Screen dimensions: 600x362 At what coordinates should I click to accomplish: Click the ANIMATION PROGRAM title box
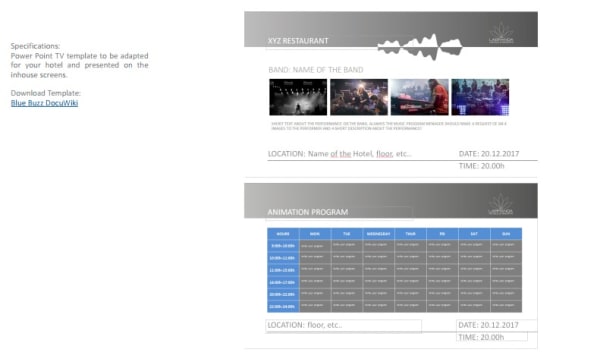[339, 213]
